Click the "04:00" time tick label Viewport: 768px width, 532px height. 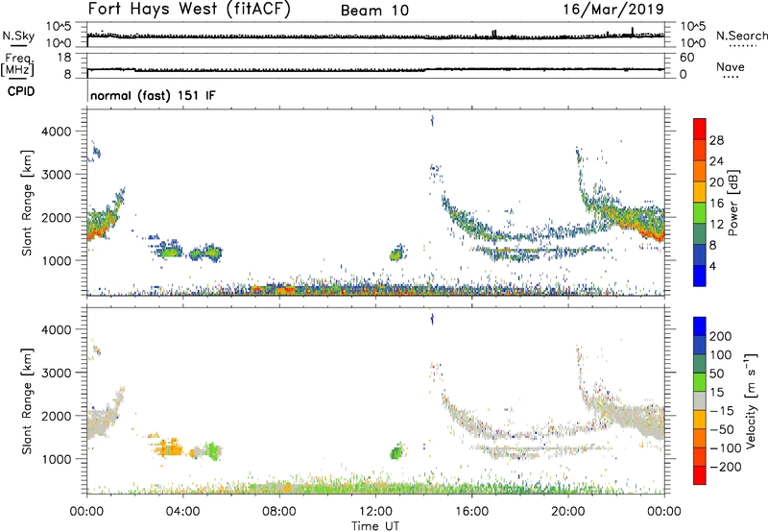point(183,512)
